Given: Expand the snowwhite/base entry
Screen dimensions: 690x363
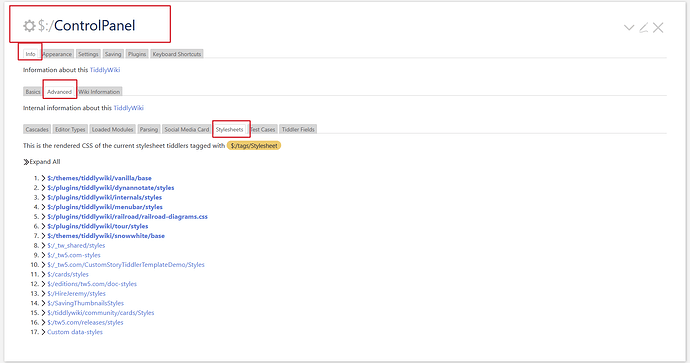Looking at the screenshot, I should tap(44, 236).
